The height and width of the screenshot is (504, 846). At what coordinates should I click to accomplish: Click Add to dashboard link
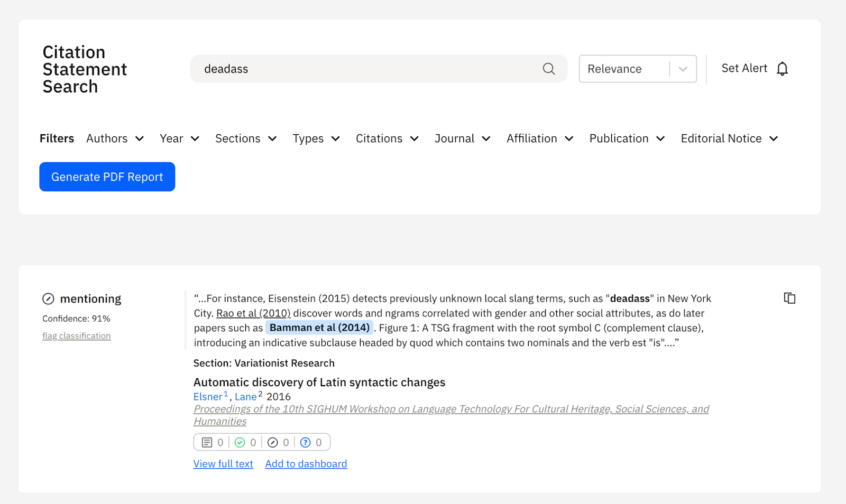306,464
